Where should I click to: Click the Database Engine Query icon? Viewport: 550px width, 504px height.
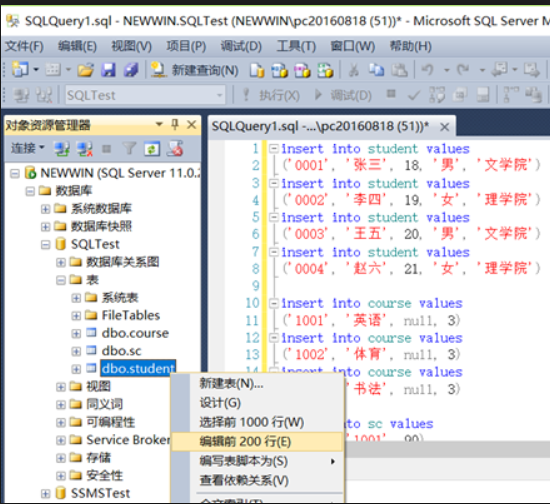pos(257,70)
